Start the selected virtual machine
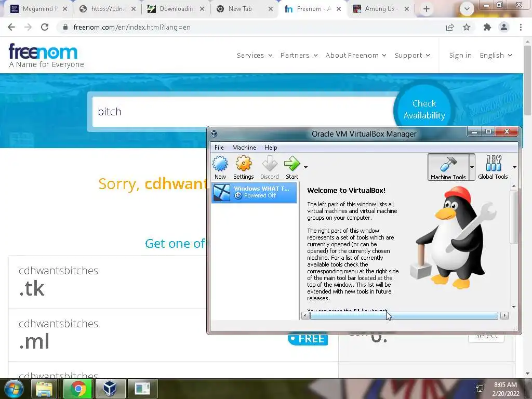 [x=292, y=167]
